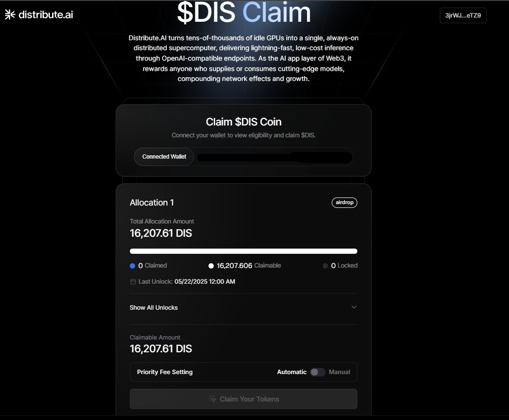
Task: Expand the Show All Unlocks chevron
Action: point(354,307)
